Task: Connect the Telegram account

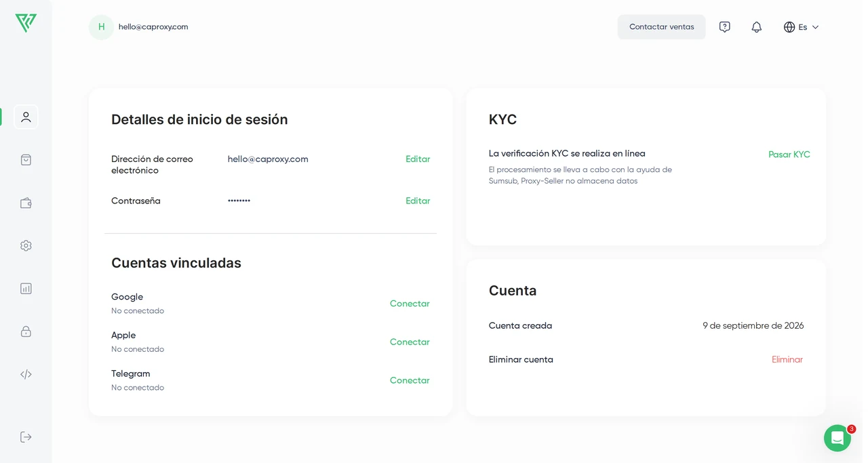Action: click(410, 380)
